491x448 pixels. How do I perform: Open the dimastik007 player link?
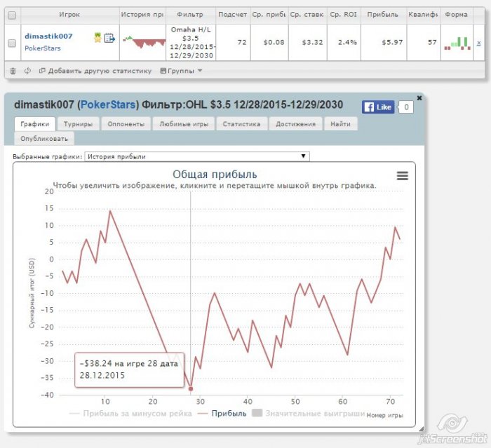[48, 36]
